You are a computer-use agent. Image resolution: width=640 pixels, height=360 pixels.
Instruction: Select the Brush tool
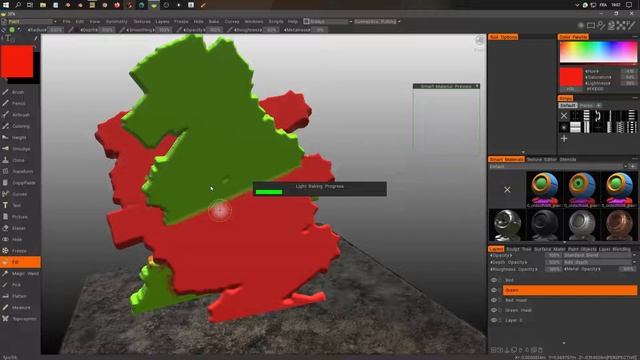coord(20,92)
